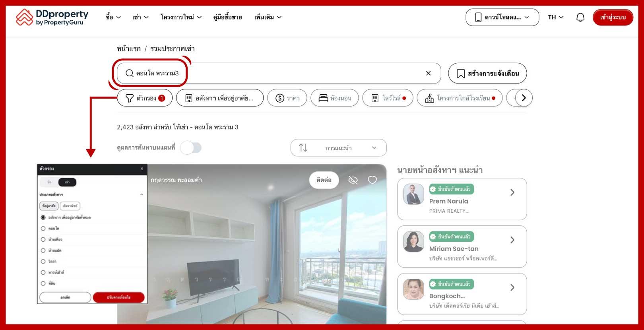Click the DDproperty logo
This screenshot has height=330, width=644.
click(x=52, y=17)
